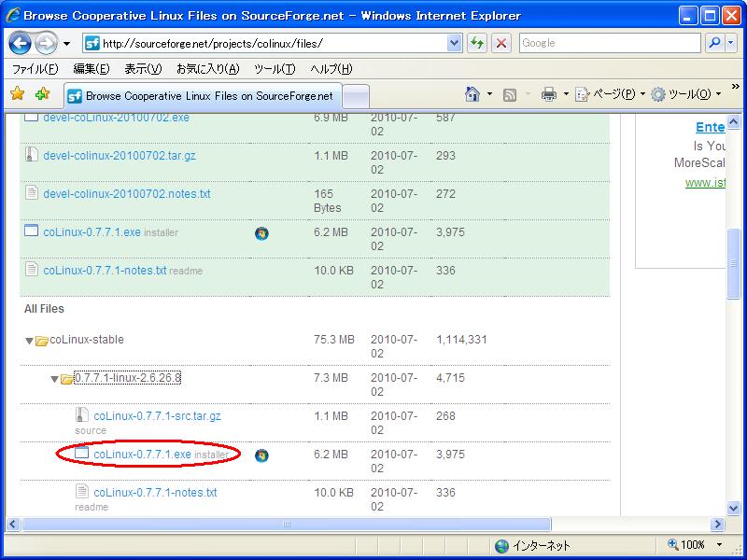
Task: Click the browser Forward arrow button
Action: click(46, 44)
